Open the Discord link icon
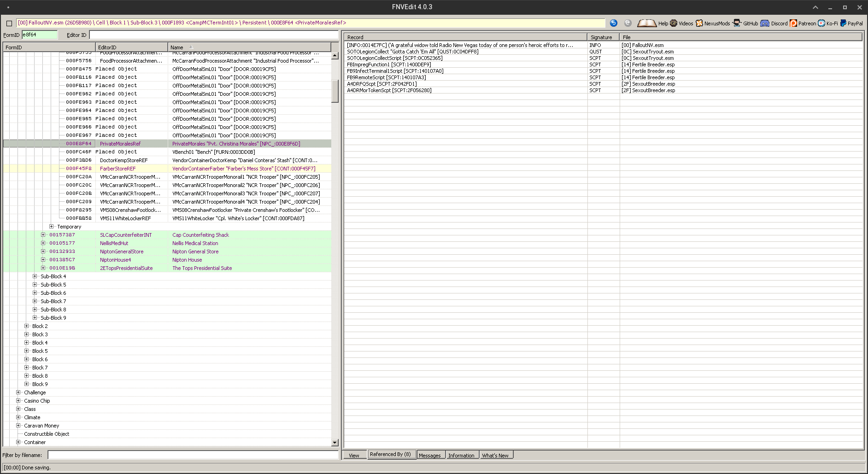The image size is (868, 474). pyautogui.click(x=765, y=23)
